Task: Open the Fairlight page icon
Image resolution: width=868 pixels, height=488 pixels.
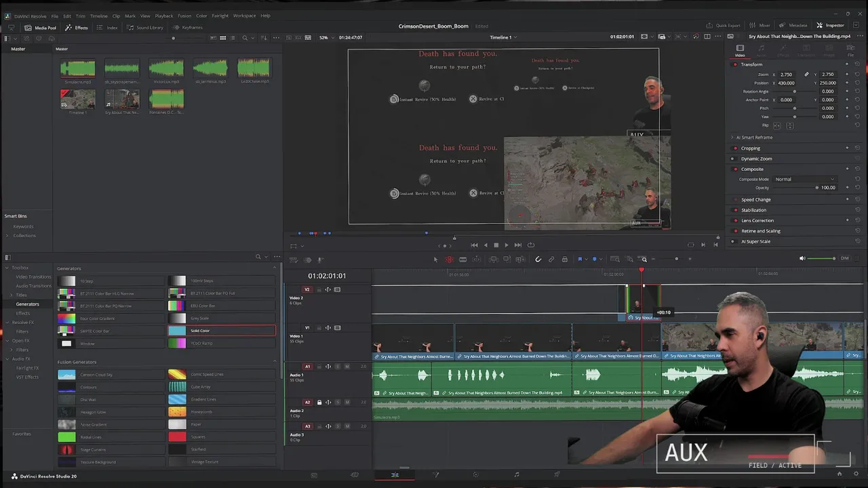Action: pos(516,475)
